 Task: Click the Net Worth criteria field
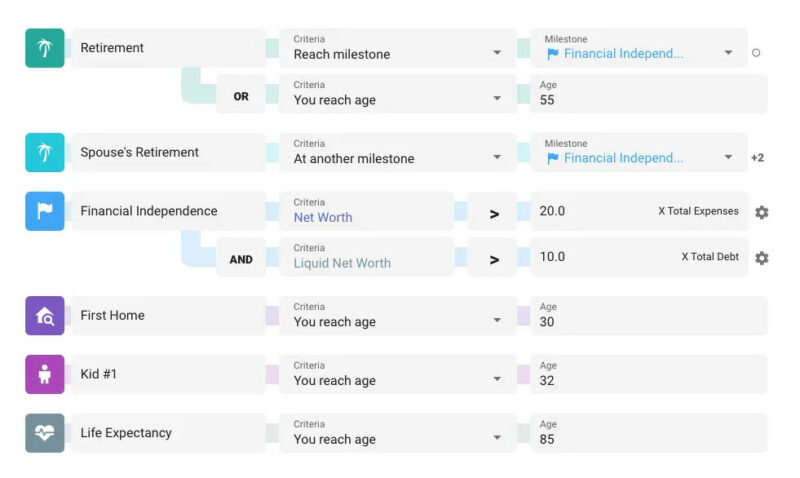pos(366,211)
